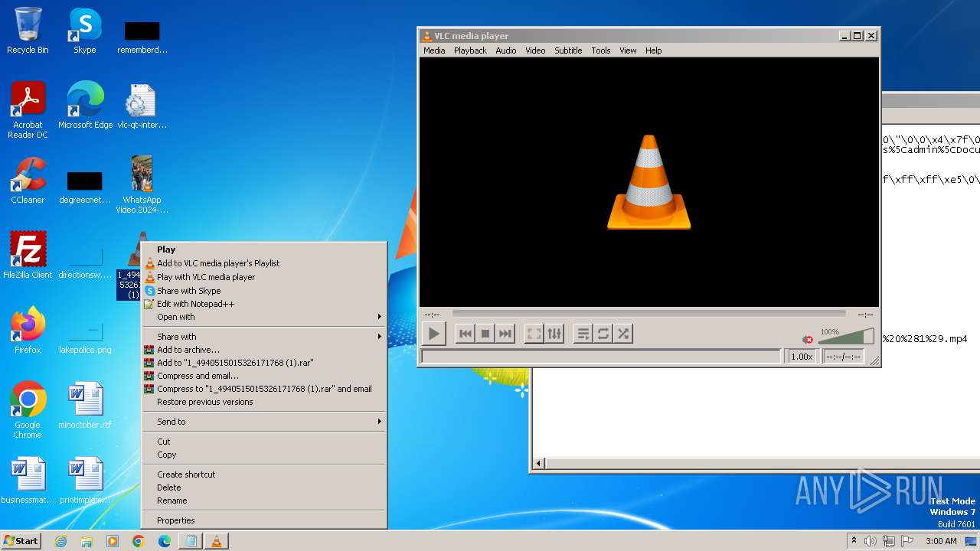
Task: Show hidden system tray icons
Action: [854, 541]
